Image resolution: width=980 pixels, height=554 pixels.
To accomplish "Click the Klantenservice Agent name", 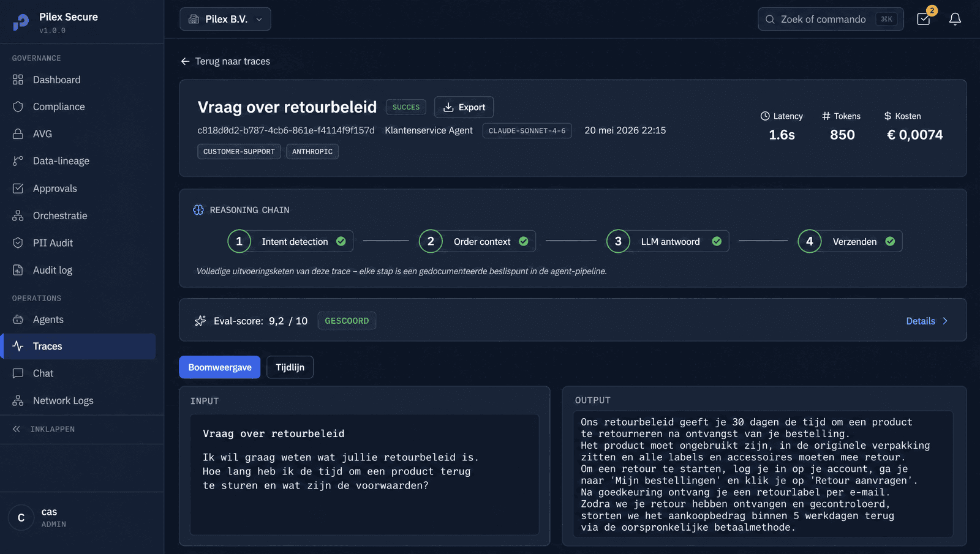I will (429, 130).
